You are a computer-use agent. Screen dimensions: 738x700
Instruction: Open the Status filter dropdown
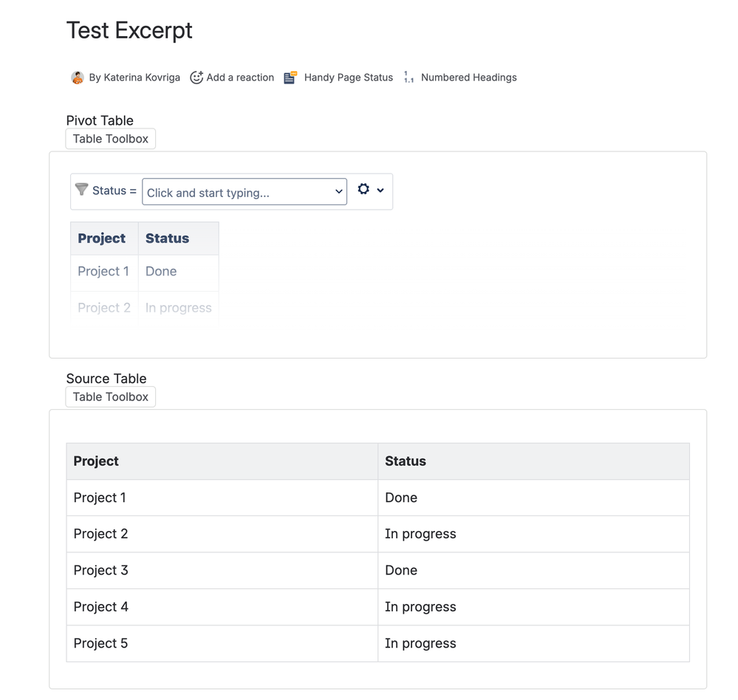(x=245, y=192)
